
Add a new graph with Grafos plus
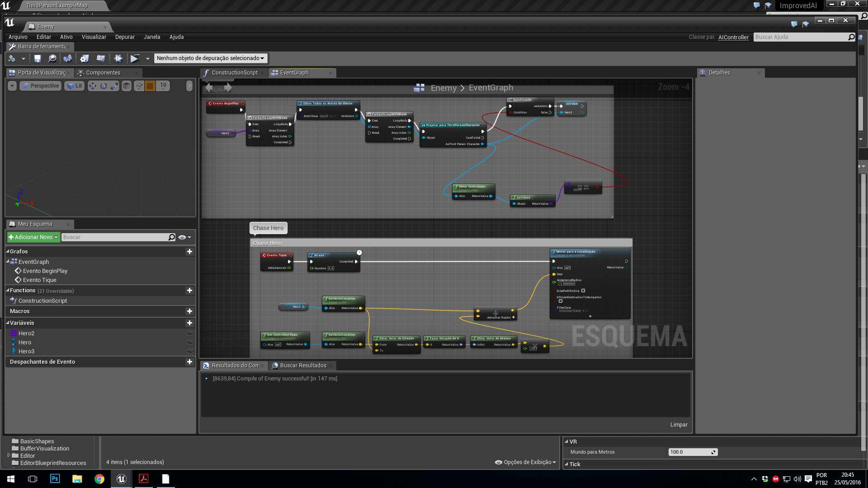[189, 252]
